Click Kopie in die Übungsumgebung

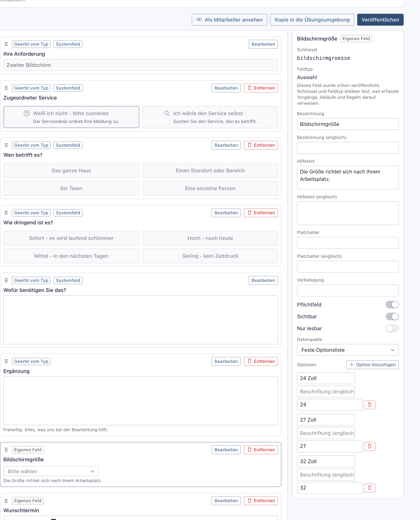(312, 19)
